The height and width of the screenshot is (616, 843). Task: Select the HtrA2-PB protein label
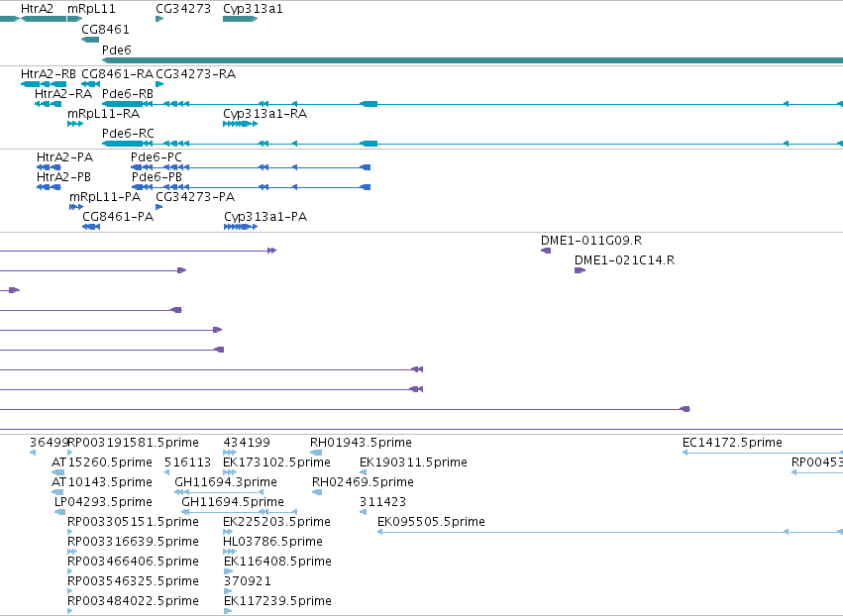tap(63, 177)
